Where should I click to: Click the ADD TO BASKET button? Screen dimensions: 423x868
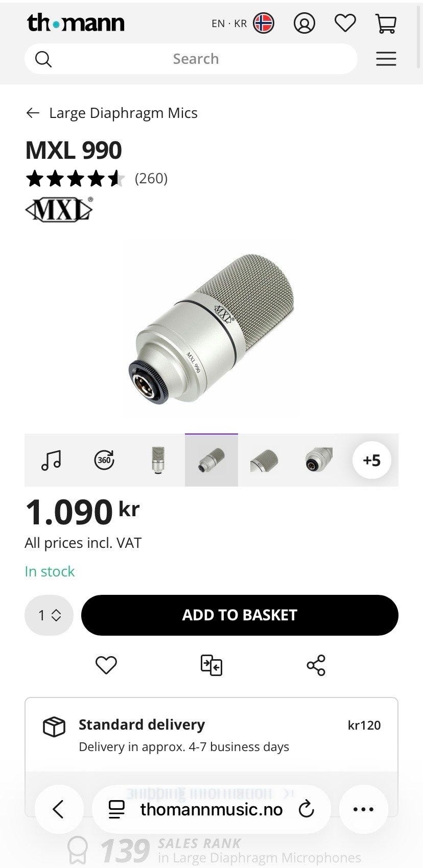[x=240, y=615]
